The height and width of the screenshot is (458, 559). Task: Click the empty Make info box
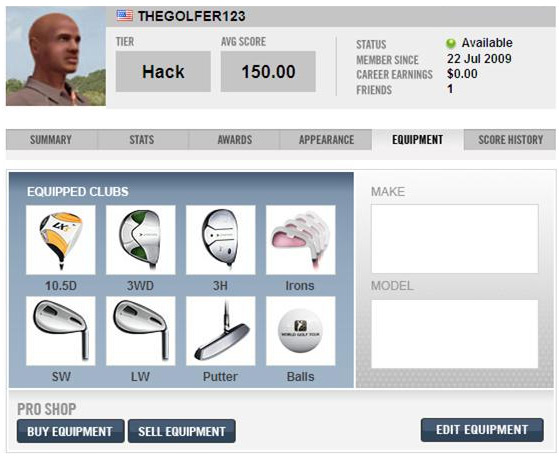[455, 239]
